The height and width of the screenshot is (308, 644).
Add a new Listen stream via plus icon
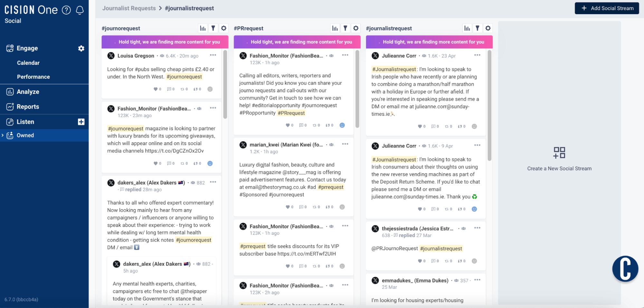point(82,122)
